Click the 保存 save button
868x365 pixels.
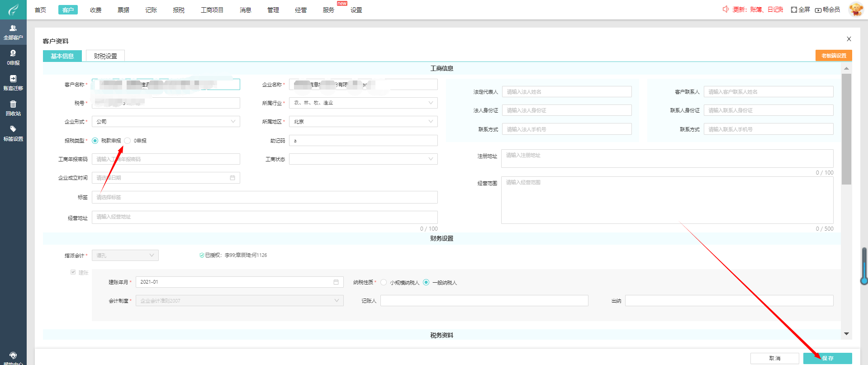[x=827, y=358]
